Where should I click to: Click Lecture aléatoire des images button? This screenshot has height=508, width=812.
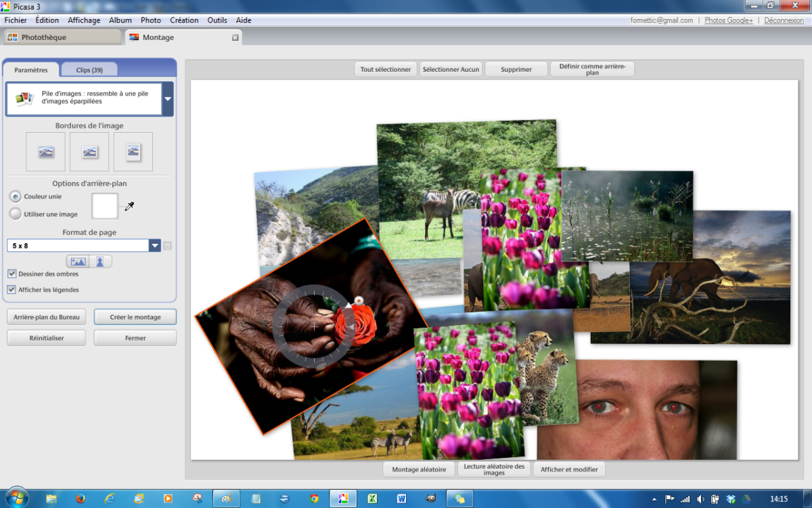(494, 469)
